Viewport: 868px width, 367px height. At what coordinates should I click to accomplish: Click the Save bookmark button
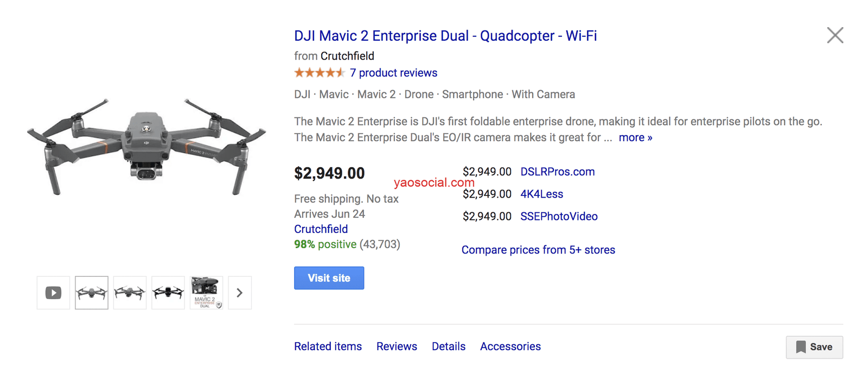tap(814, 347)
